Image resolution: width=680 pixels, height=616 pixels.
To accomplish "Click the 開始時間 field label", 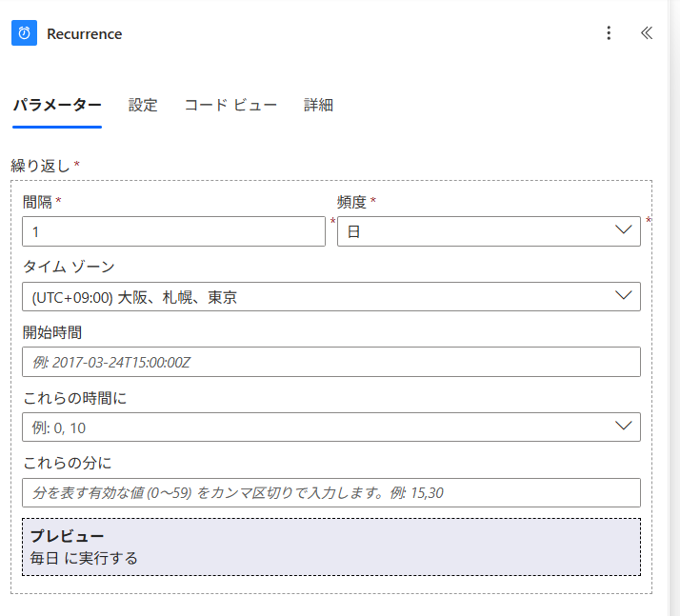I will (x=52, y=332).
